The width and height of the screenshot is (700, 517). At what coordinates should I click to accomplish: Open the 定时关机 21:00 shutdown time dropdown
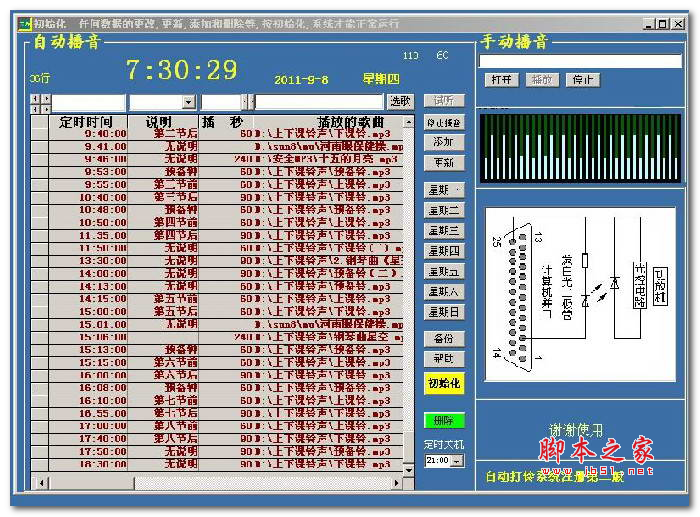pos(458,461)
